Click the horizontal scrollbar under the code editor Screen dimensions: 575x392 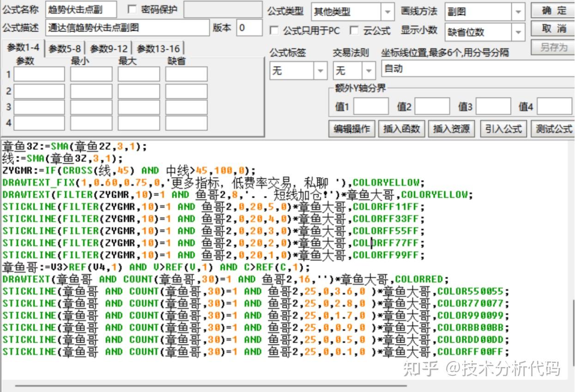(x=211, y=385)
